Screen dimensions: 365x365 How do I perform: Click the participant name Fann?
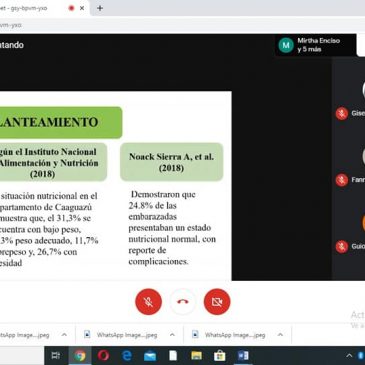point(358,180)
